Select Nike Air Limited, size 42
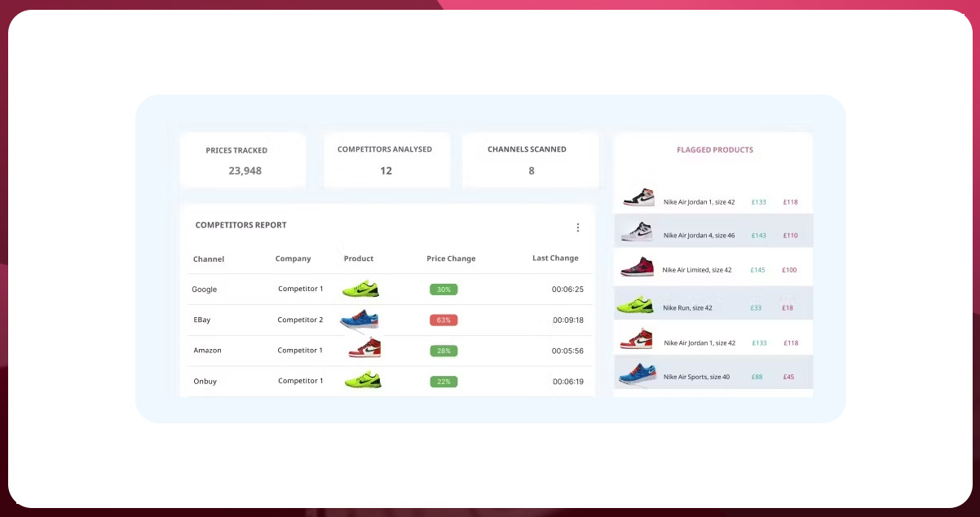The width and height of the screenshot is (980, 517). pyautogui.click(x=697, y=270)
